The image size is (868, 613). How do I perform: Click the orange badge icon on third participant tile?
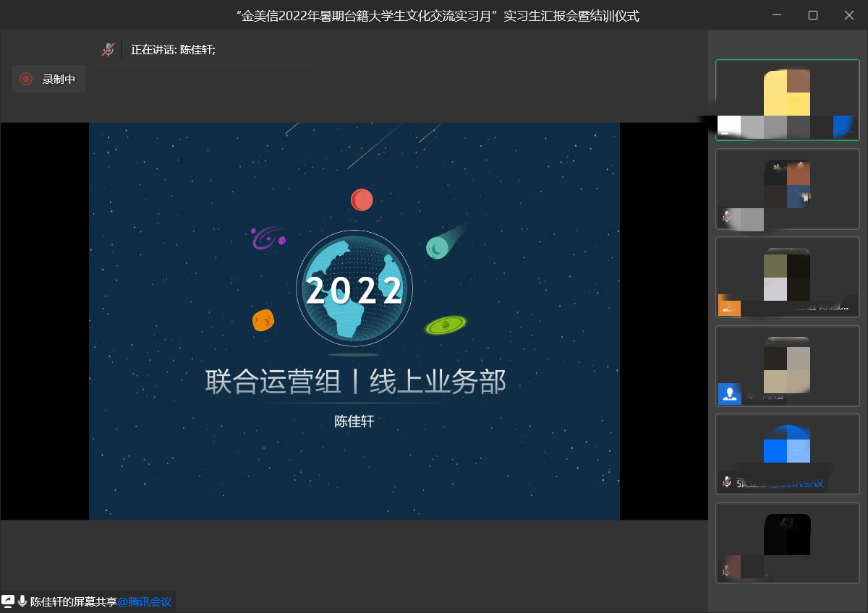point(729,306)
